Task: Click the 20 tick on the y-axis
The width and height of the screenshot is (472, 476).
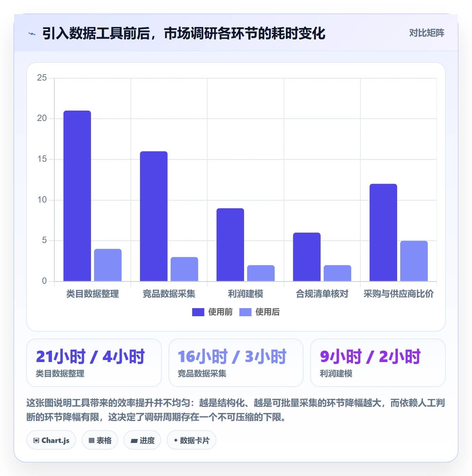Action: pyautogui.click(x=42, y=118)
